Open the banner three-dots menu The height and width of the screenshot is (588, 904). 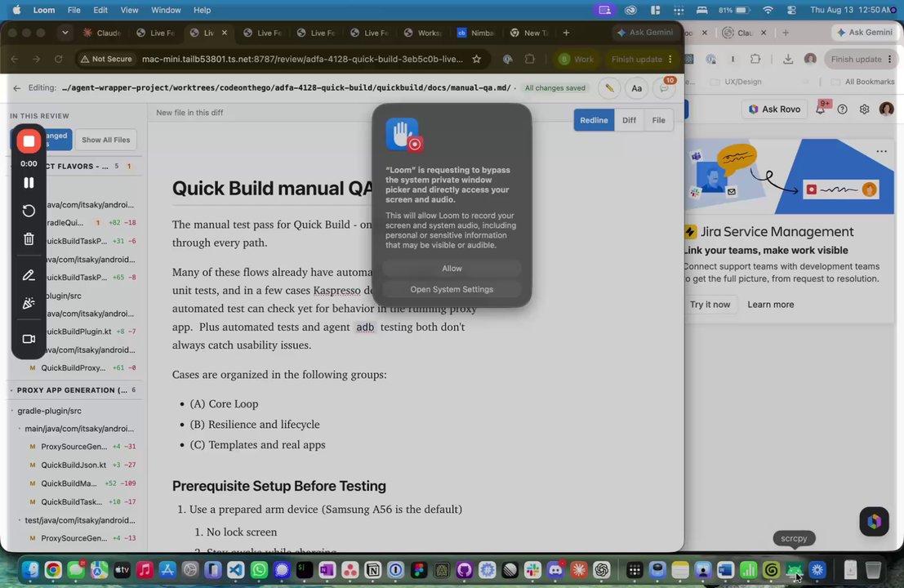(x=881, y=151)
